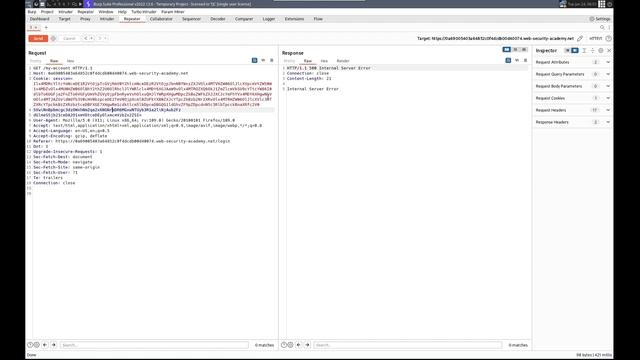The width and height of the screenshot is (640, 360).
Task: Edit the target with pencil icon
Action: point(580,38)
